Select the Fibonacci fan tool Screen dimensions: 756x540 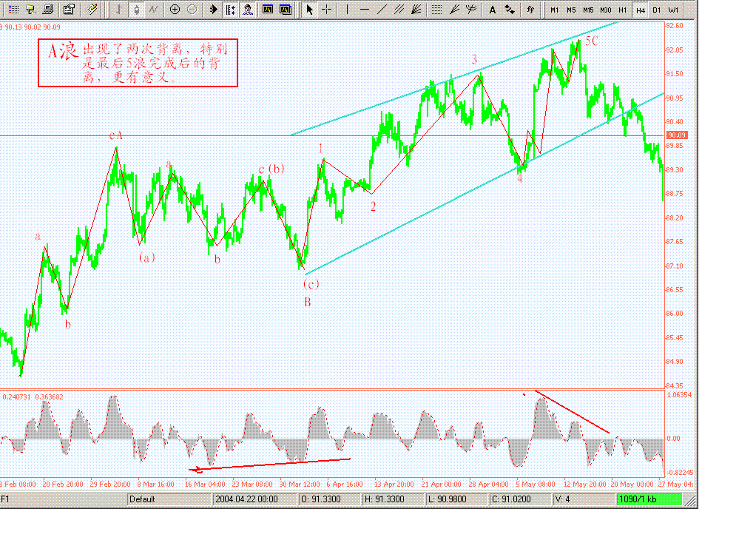(454, 9)
